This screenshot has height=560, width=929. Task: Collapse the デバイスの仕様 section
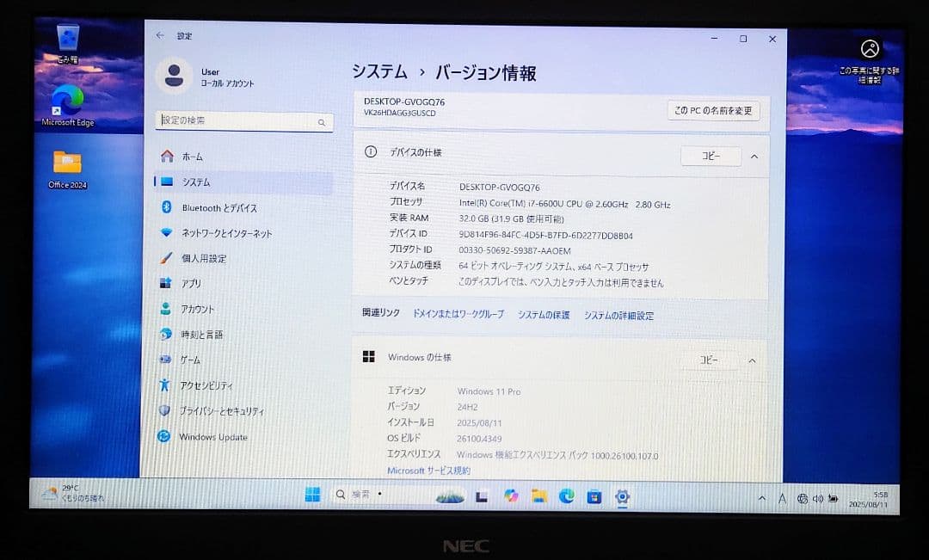click(x=751, y=156)
